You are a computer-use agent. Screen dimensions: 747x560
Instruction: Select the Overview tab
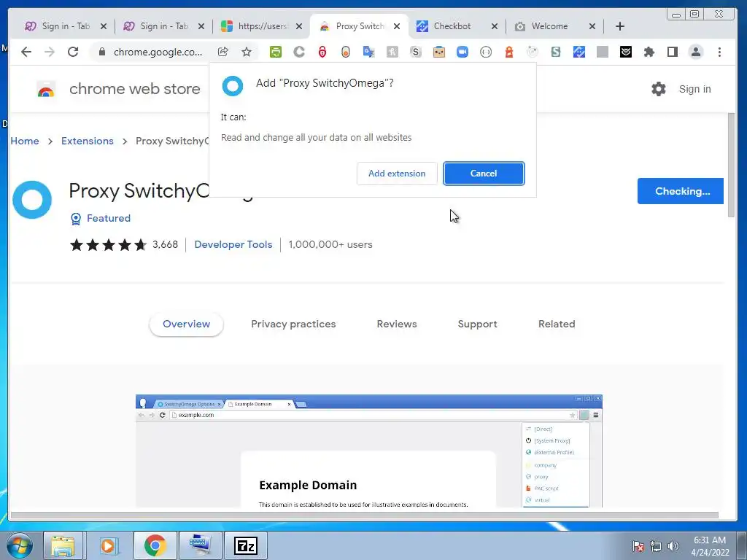[x=186, y=324]
